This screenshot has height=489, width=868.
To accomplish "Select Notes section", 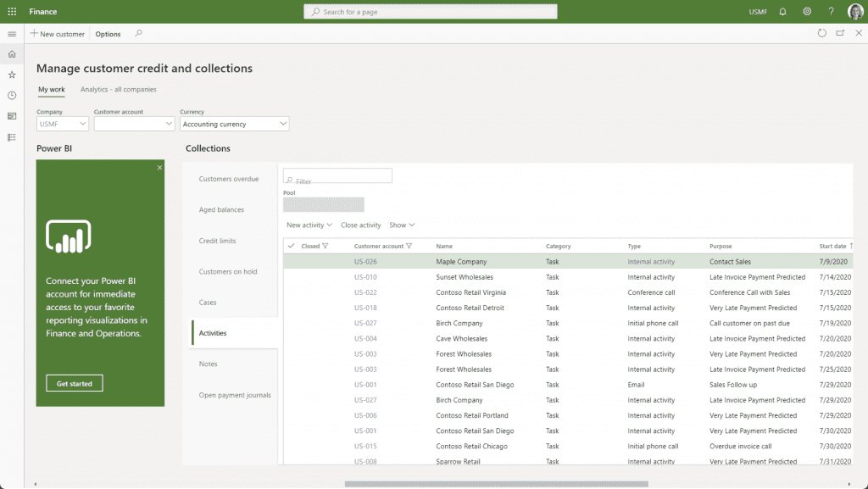I will [x=209, y=364].
